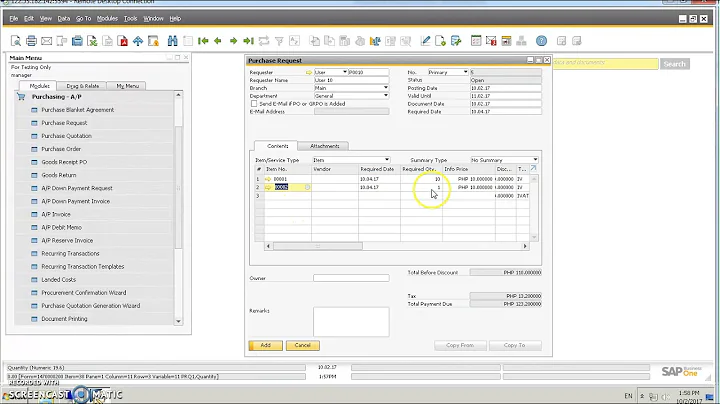The height and width of the screenshot is (404, 720).
Task: Click the Export to PDF icon
Action: [x=123, y=41]
